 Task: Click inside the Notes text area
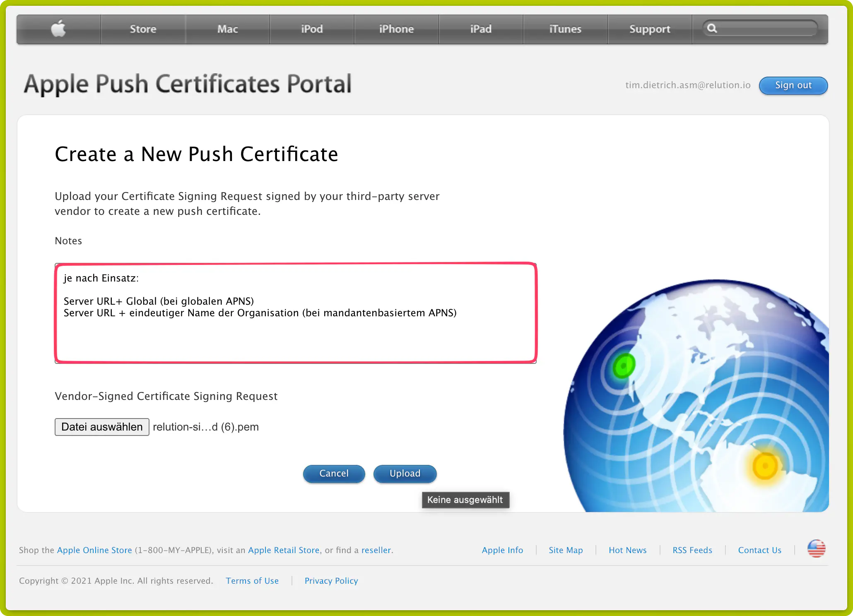click(296, 313)
